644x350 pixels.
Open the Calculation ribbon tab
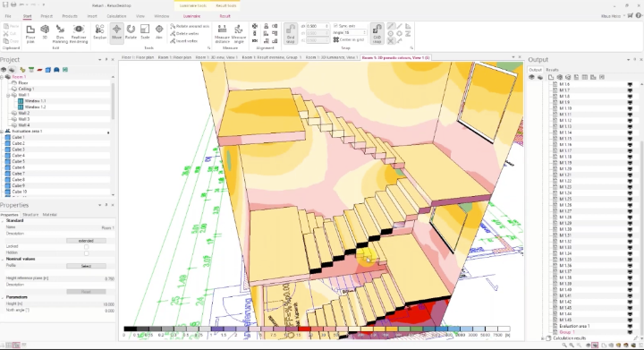[116, 16]
